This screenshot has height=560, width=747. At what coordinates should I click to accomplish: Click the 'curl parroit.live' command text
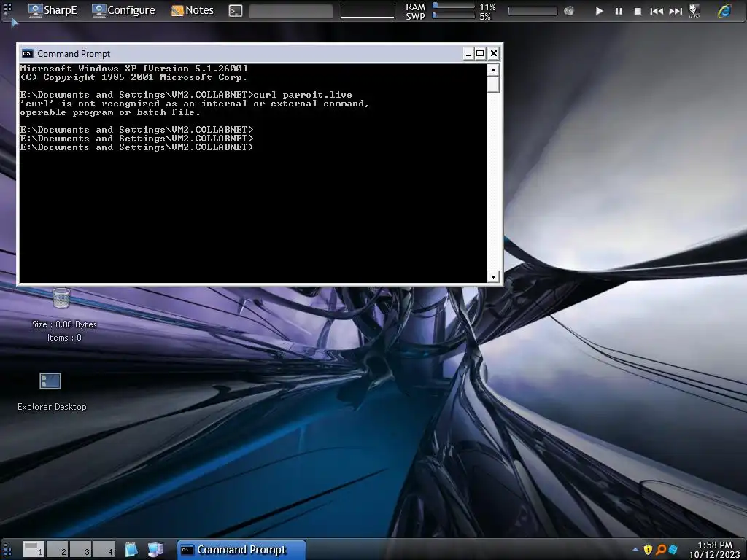[x=303, y=95]
